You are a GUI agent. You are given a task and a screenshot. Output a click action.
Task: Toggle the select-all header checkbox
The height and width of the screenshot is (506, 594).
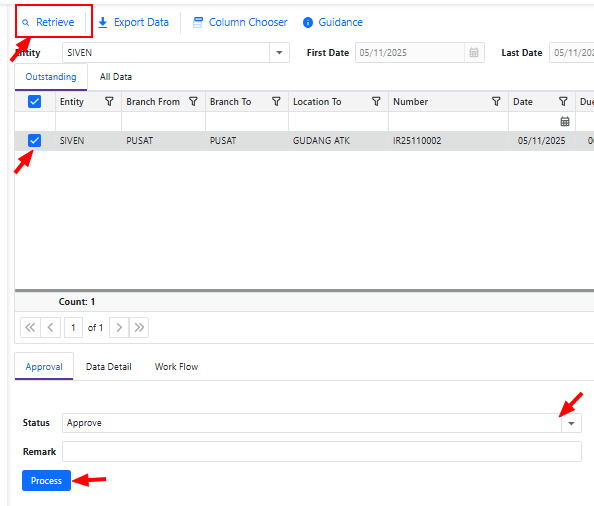click(x=34, y=102)
